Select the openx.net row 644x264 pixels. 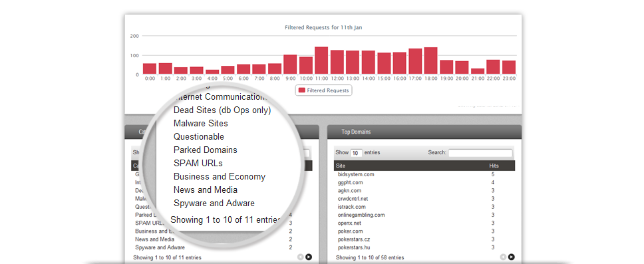coord(424,223)
